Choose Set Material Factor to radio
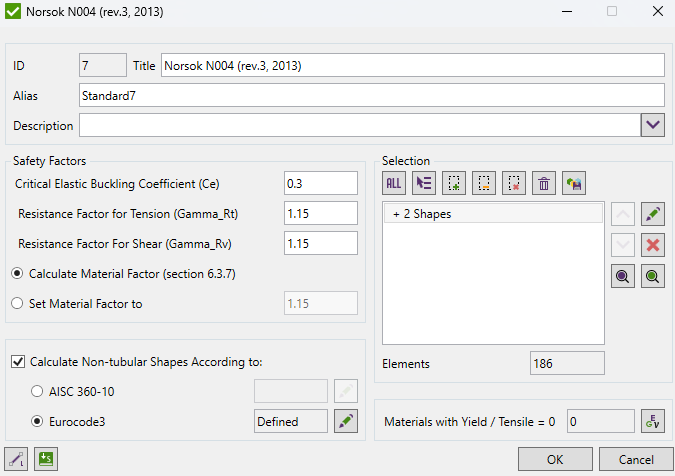The image size is (675, 476). point(17,303)
